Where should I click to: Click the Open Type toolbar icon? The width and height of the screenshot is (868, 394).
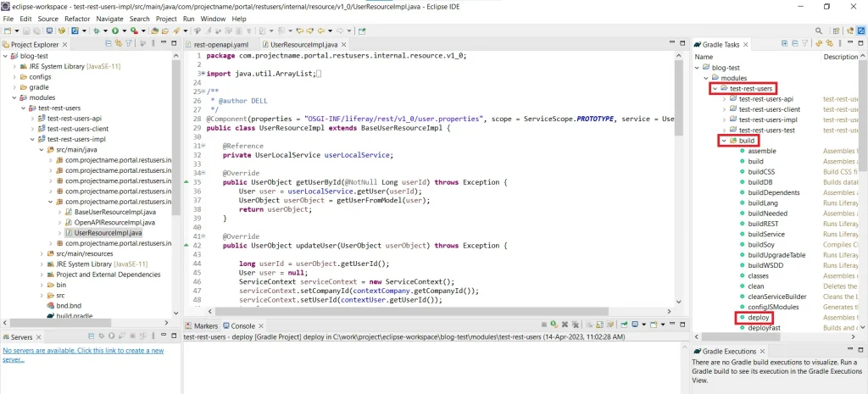point(155,31)
